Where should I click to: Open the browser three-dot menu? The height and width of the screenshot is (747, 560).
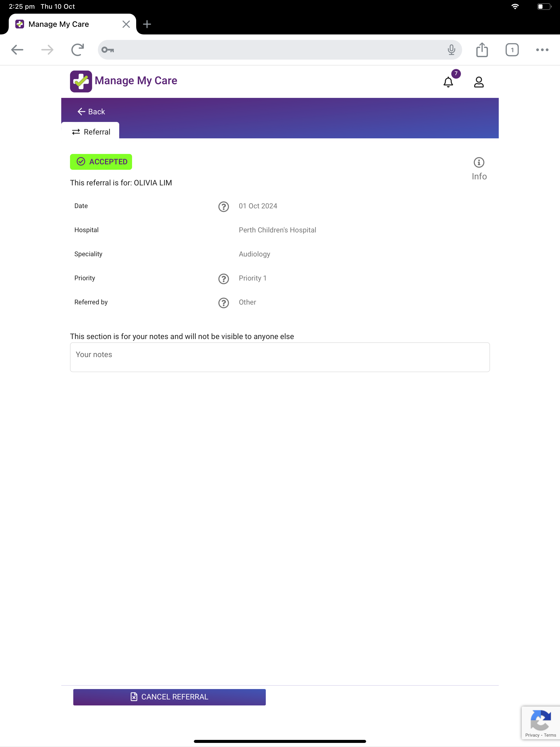pos(542,50)
